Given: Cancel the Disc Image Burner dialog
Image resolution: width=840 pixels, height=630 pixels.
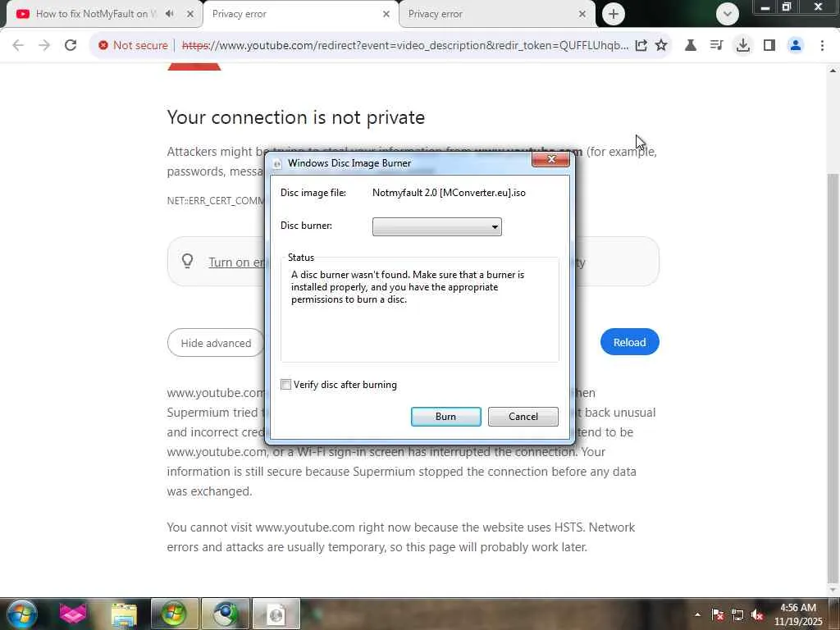Looking at the screenshot, I should (523, 416).
